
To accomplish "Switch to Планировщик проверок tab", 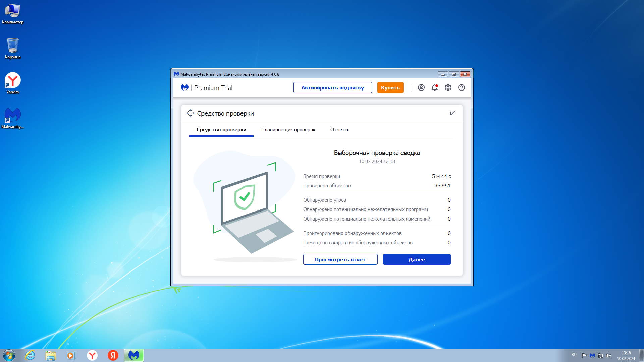I will pyautogui.click(x=288, y=130).
